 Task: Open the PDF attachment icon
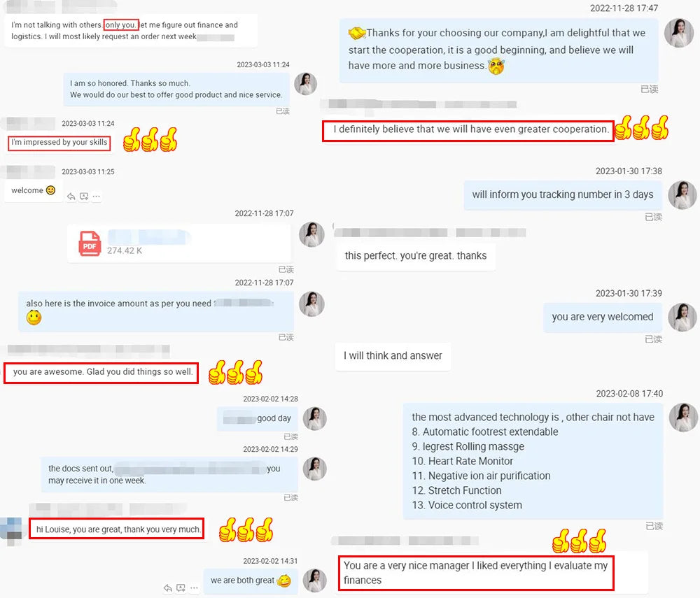[x=90, y=243]
